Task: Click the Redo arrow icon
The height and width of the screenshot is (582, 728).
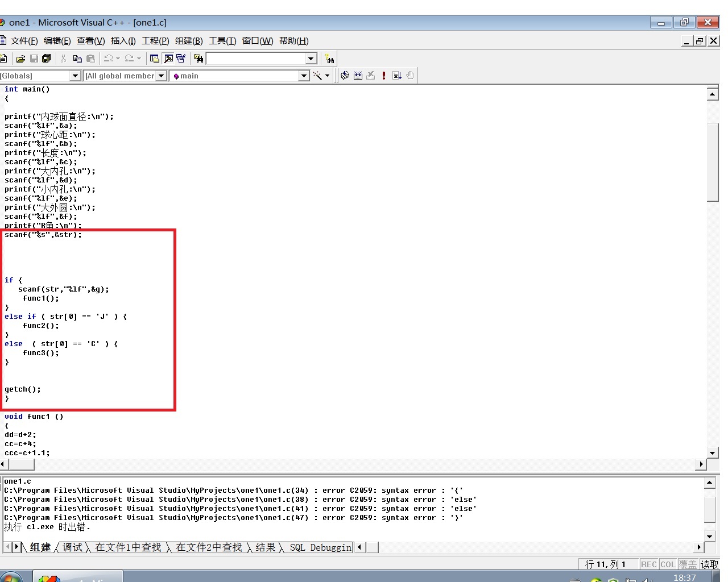Action: 129,59
